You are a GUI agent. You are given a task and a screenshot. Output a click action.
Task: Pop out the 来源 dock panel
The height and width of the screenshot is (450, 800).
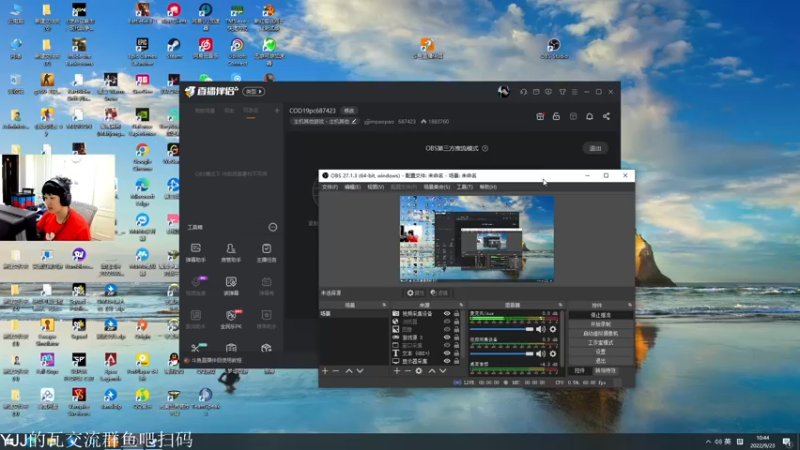461,305
